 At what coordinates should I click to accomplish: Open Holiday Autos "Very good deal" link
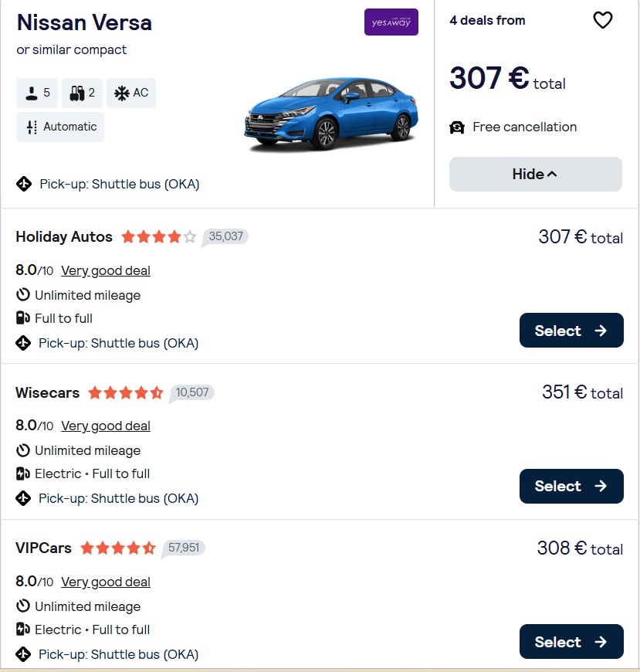tap(106, 270)
